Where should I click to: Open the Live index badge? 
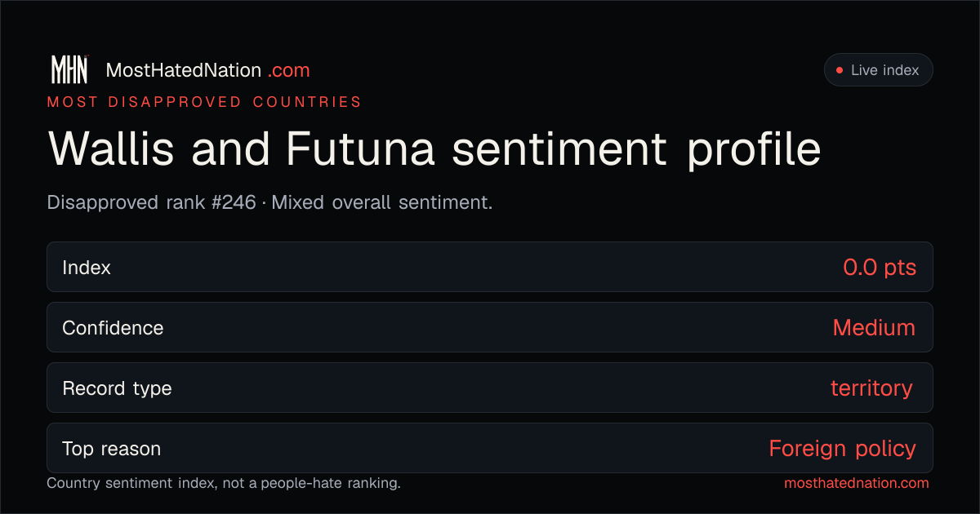pyautogui.click(x=878, y=70)
